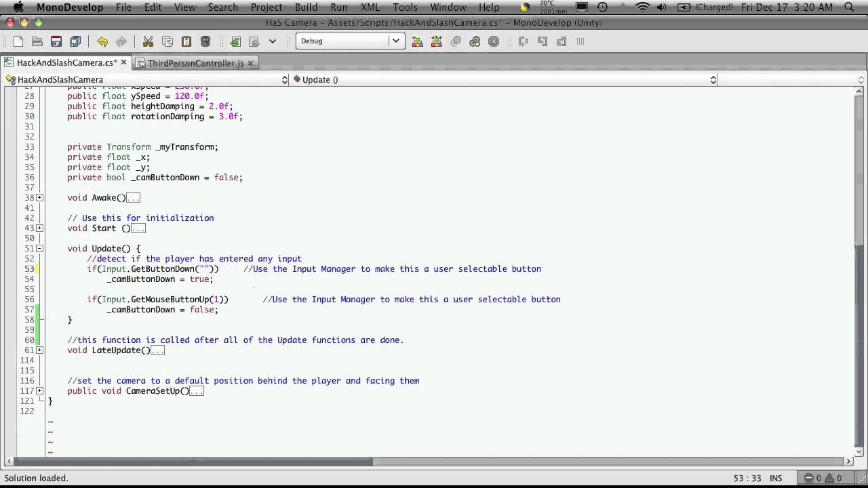This screenshot has width=868, height=488.
Task: Click the Step Out debug icon
Action: click(x=561, y=41)
